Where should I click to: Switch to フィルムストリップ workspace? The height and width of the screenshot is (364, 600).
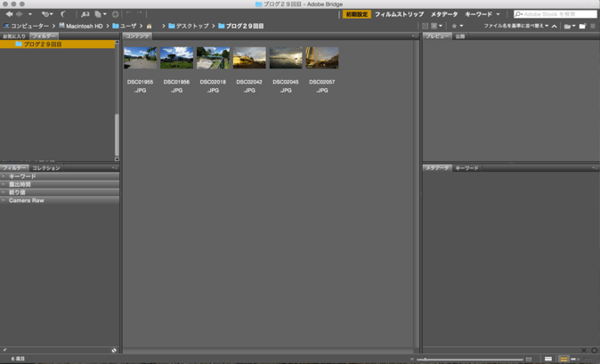click(x=399, y=14)
